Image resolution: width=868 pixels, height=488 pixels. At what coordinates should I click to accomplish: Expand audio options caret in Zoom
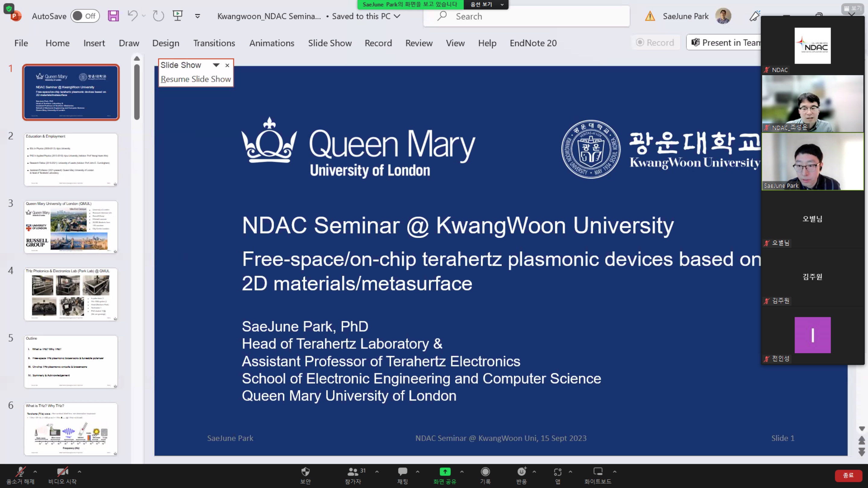(x=35, y=471)
